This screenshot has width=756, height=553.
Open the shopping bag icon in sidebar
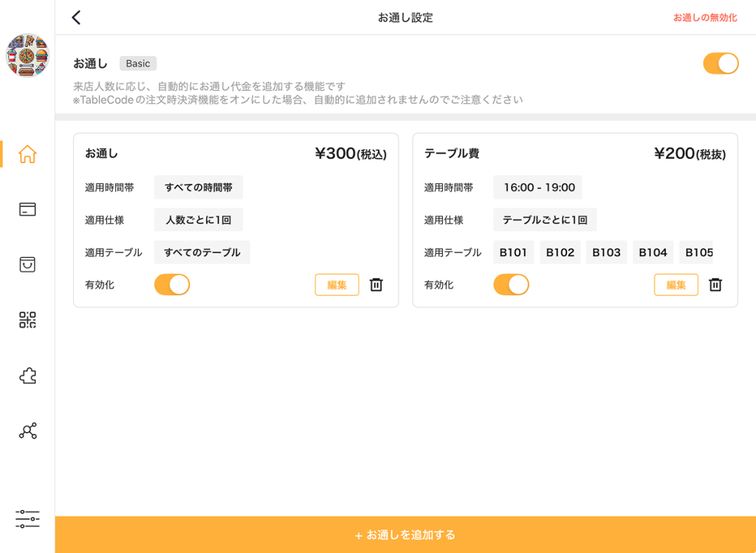(27, 264)
